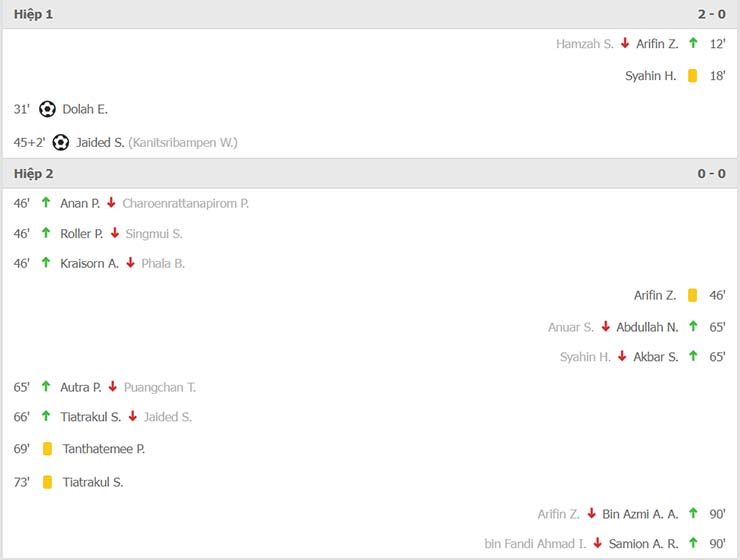
Task: Click assist name Kanitsribampen W.
Action: pos(183,142)
